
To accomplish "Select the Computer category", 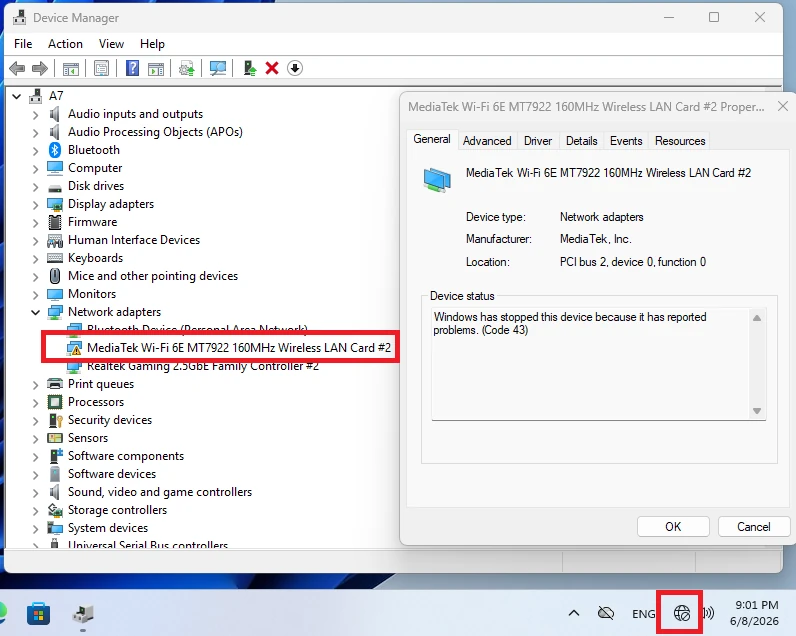I will tap(95, 168).
